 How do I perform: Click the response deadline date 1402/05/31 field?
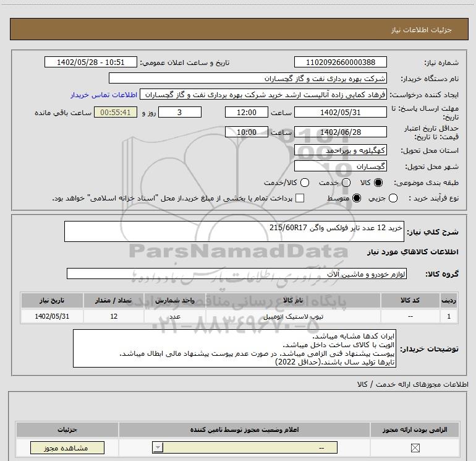coord(340,112)
